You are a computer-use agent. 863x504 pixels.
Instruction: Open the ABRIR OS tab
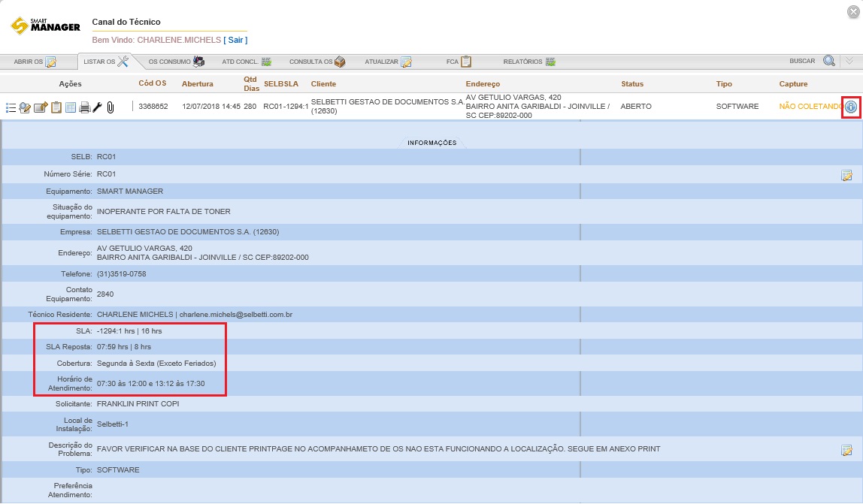[x=35, y=62]
